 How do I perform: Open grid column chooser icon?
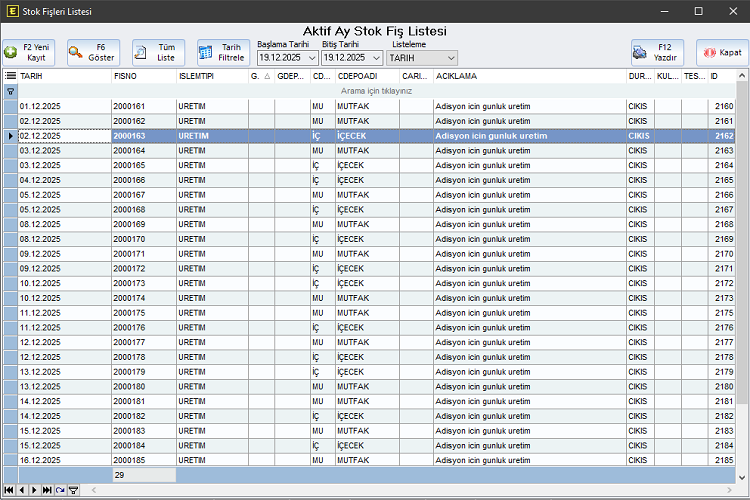[x=10, y=76]
